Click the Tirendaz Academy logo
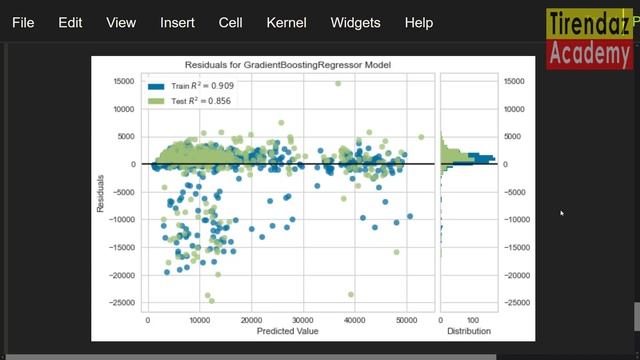This screenshot has width=640, height=360. point(589,39)
